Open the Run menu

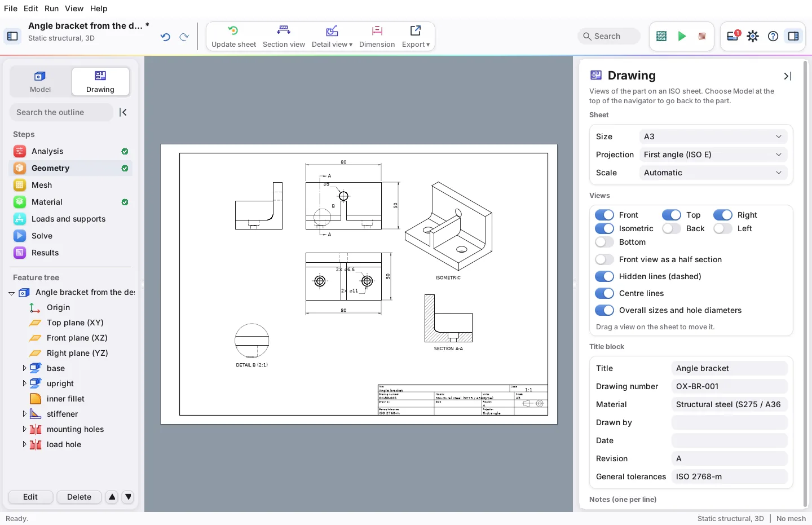click(51, 8)
